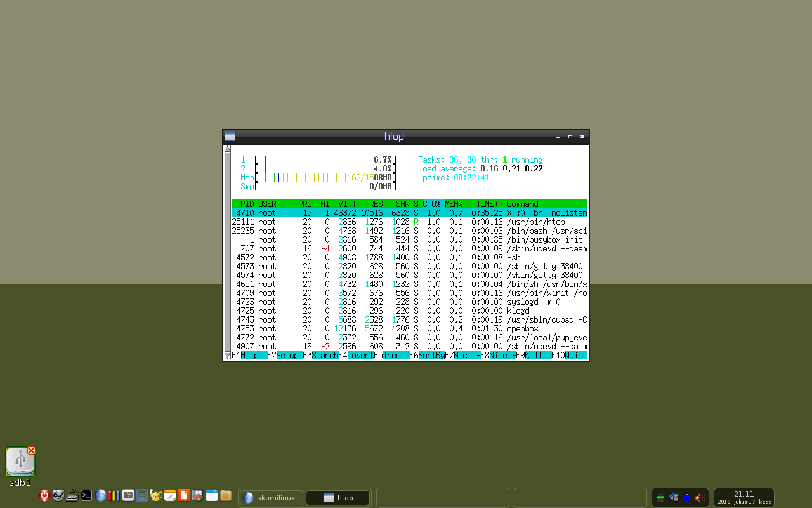Screen dimensions: 812x508
Task: Click the desk drawing tool icon beside the terminal
Action: [x=72, y=495]
